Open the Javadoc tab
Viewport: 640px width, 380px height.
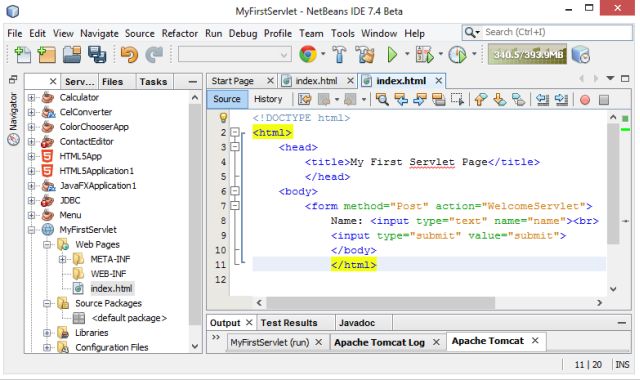(x=357, y=323)
